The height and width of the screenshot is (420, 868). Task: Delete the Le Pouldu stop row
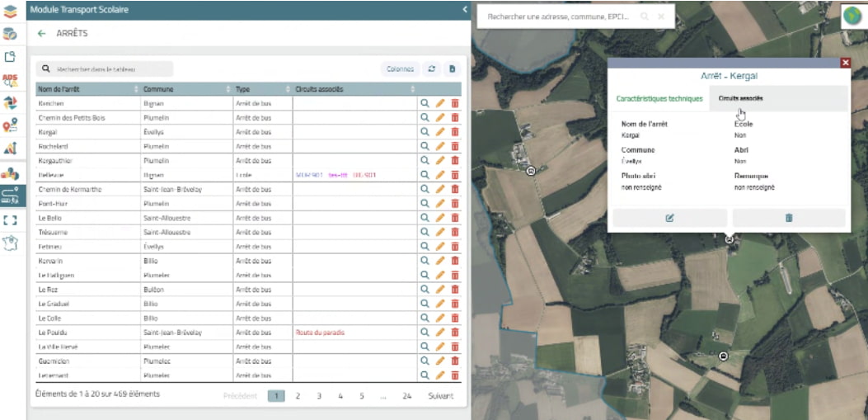455,333
